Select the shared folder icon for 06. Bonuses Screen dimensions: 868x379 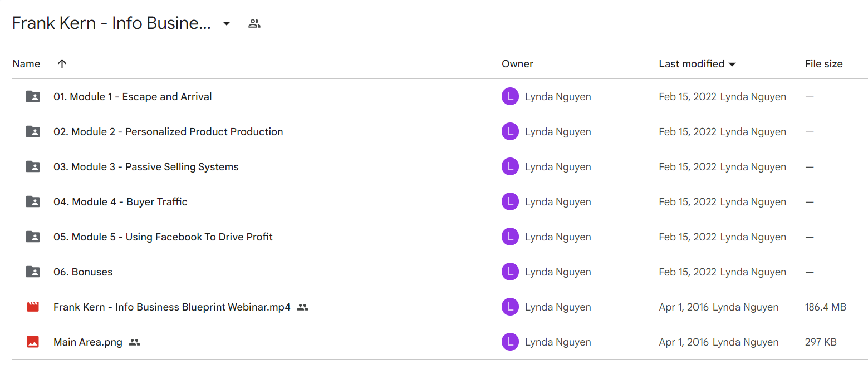[33, 272]
